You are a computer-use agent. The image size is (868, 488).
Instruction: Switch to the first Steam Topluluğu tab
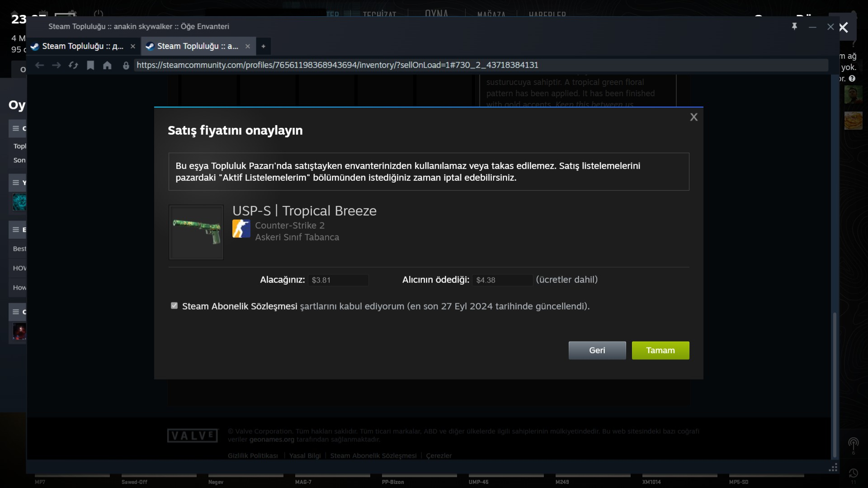point(83,46)
